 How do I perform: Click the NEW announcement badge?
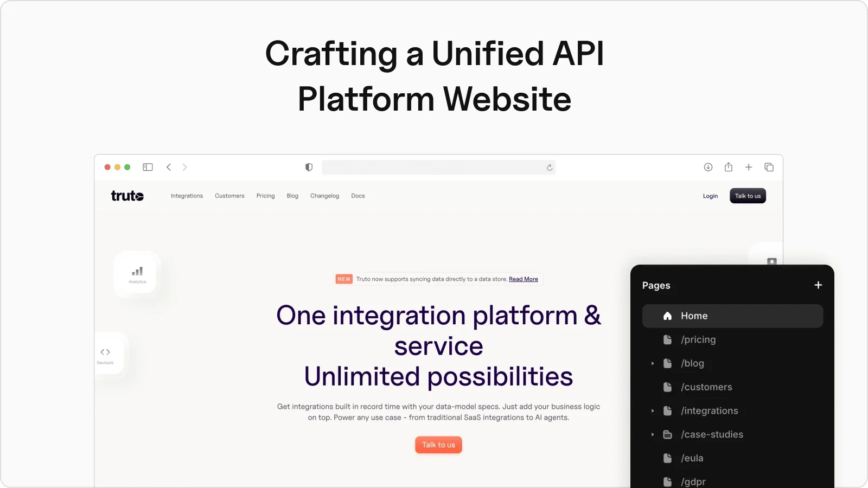(344, 279)
